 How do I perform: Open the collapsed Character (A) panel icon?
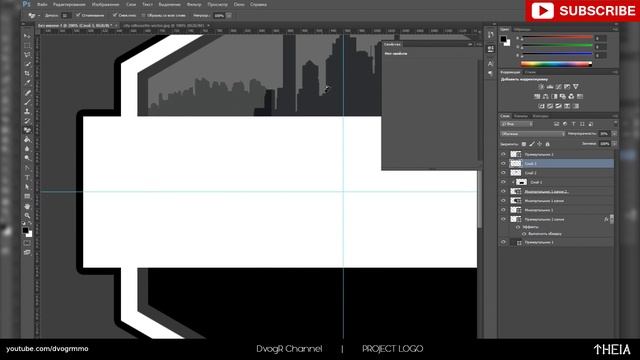coord(490,64)
